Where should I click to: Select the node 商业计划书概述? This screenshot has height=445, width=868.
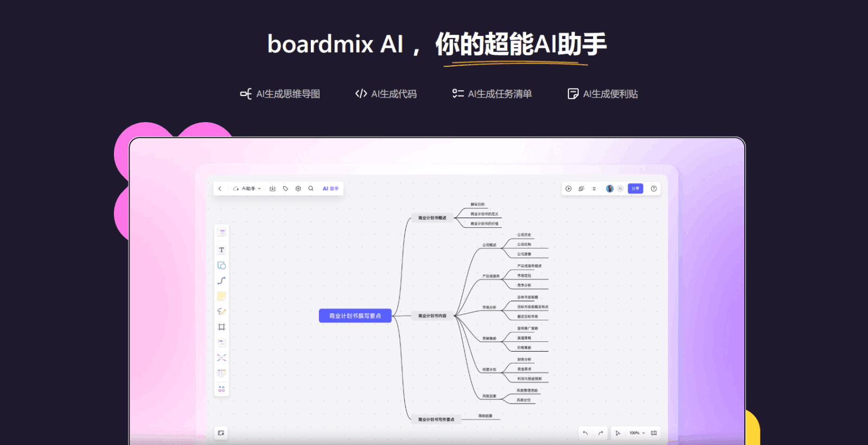coord(432,218)
